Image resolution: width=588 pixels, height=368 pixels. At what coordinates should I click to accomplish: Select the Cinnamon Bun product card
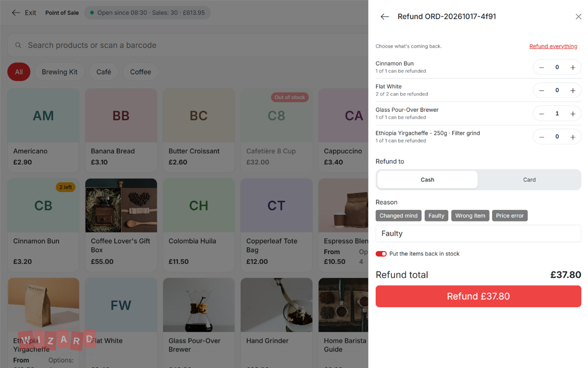tap(43, 225)
